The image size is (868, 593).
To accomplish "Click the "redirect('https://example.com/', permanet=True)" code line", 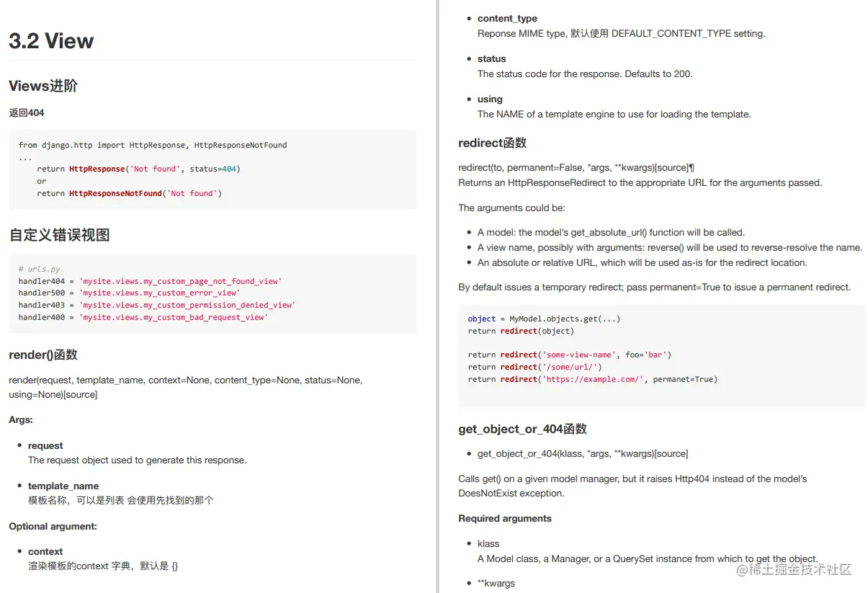I will click(593, 379).
